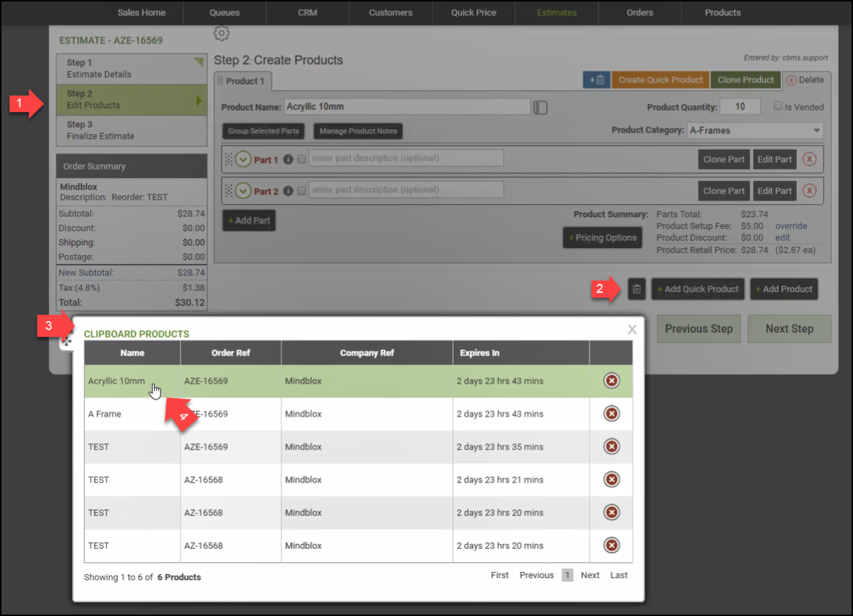Enable the Is Vended checkbox
Screen dimensions: 853x616
778,106
